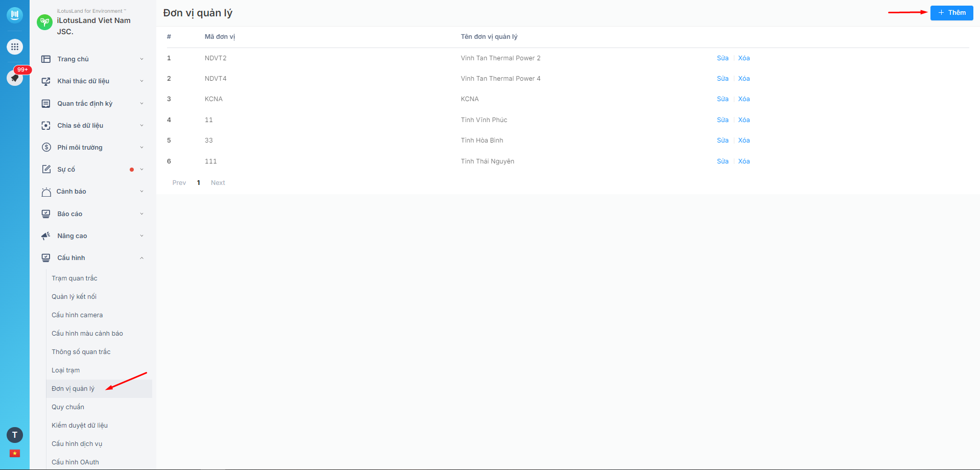Click Xóa for Vinh Tan Thermal Power 4

click(x=744, y=79)
